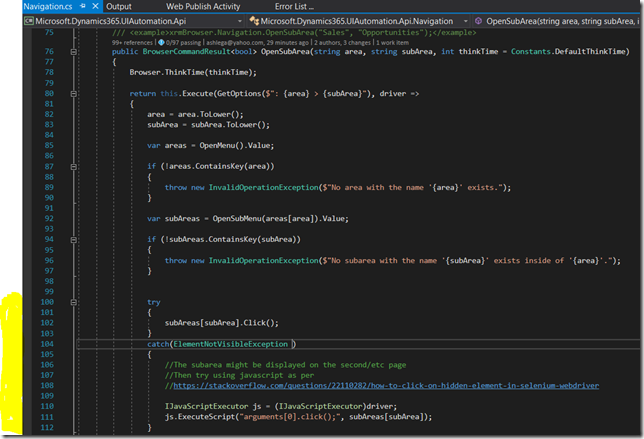Click line number 76 in the margin
644x439 pixels.
click(49, 51)
